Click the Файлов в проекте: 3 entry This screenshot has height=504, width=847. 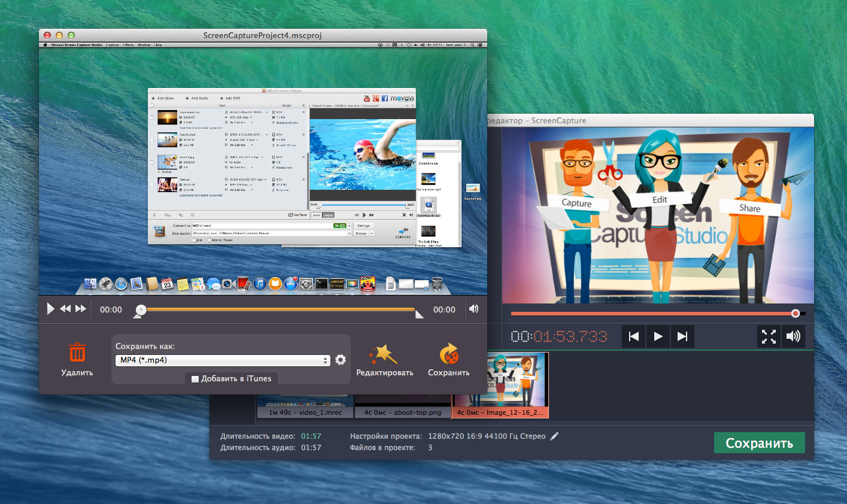pos(391,448)
